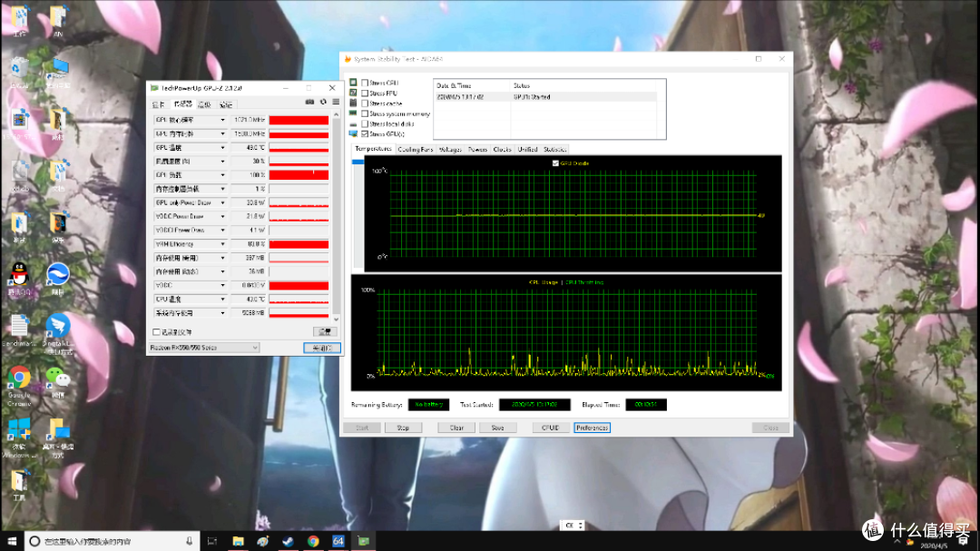
Task: Switch to the Voltages tab
Action: point(450,150)
